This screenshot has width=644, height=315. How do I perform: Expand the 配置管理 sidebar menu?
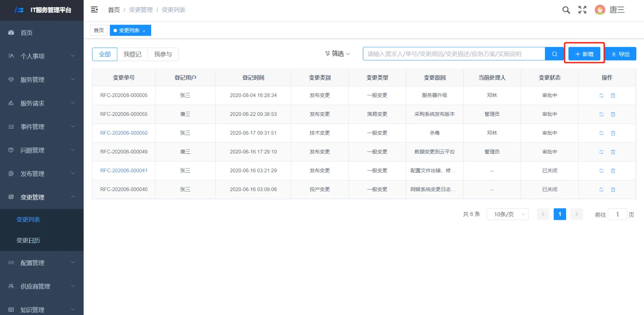click(42, 263)
